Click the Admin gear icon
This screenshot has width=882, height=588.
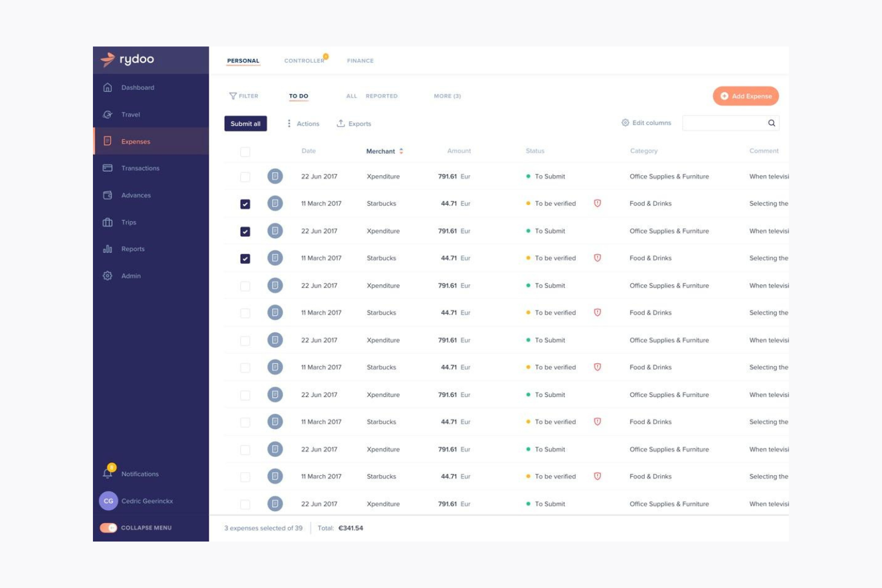[108, 276]
